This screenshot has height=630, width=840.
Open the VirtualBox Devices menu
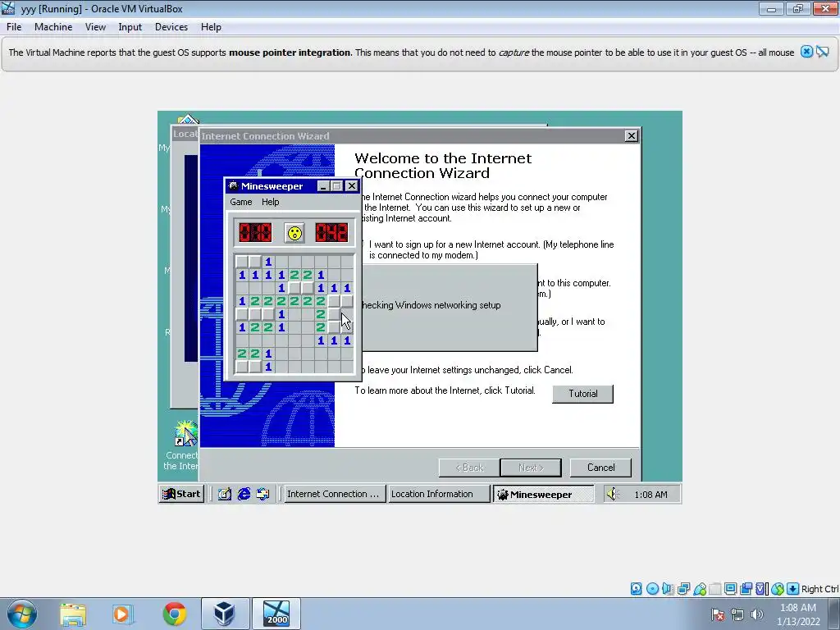coord(171,27)
